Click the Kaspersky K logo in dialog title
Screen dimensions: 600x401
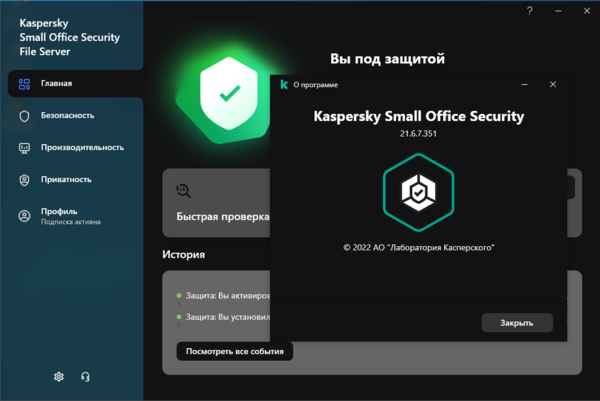point(284,85)
